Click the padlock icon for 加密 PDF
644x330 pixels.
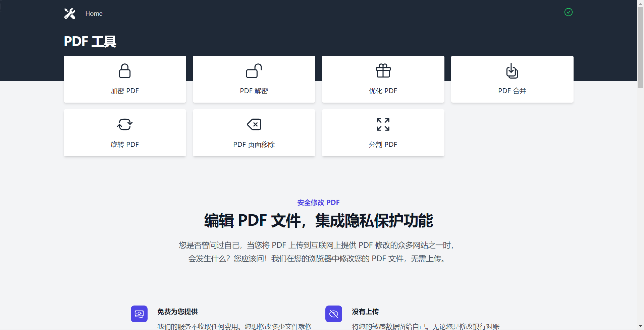[125, 71]
